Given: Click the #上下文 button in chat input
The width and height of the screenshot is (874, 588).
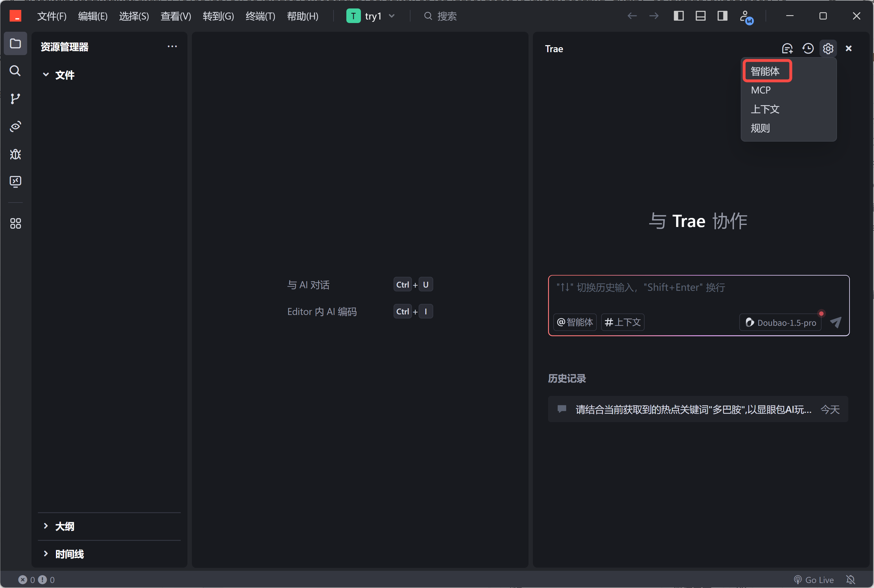Looking at the screenshot, I should tap(623, 322).
